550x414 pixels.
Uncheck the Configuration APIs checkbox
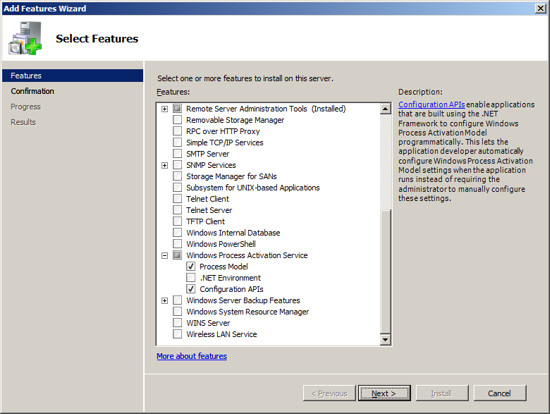pos(191,289)
